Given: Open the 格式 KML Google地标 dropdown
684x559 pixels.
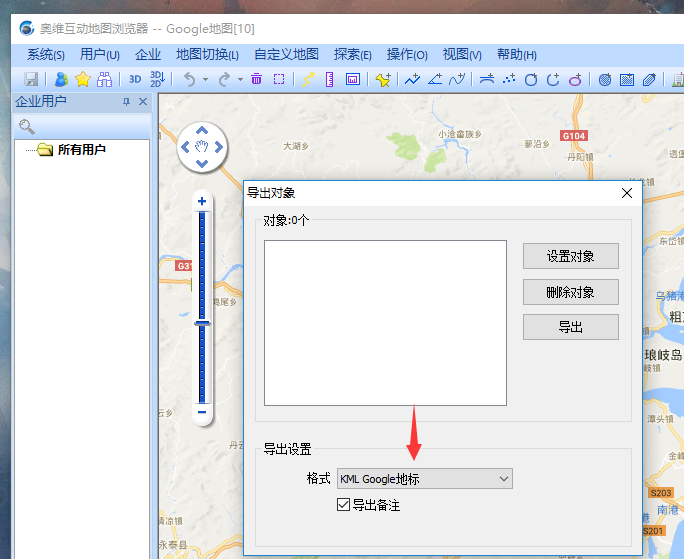Looking at the screenshot, I should pos(424,479).
